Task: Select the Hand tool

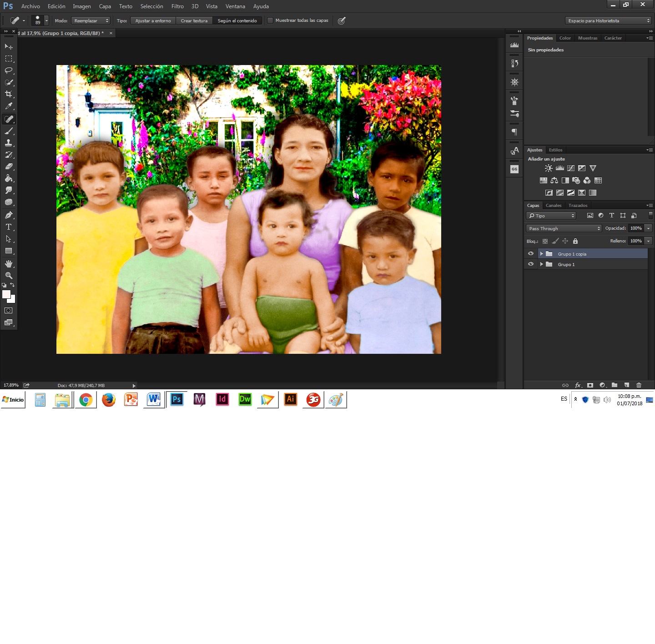Action: pyautogui.click(x=9, y=264)
